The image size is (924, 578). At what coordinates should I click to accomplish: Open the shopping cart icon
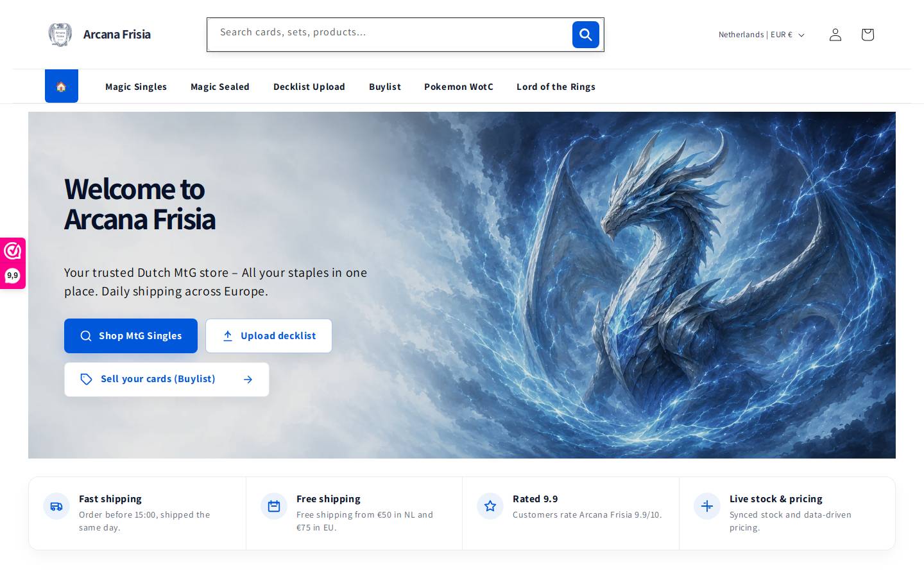point(868,35)
